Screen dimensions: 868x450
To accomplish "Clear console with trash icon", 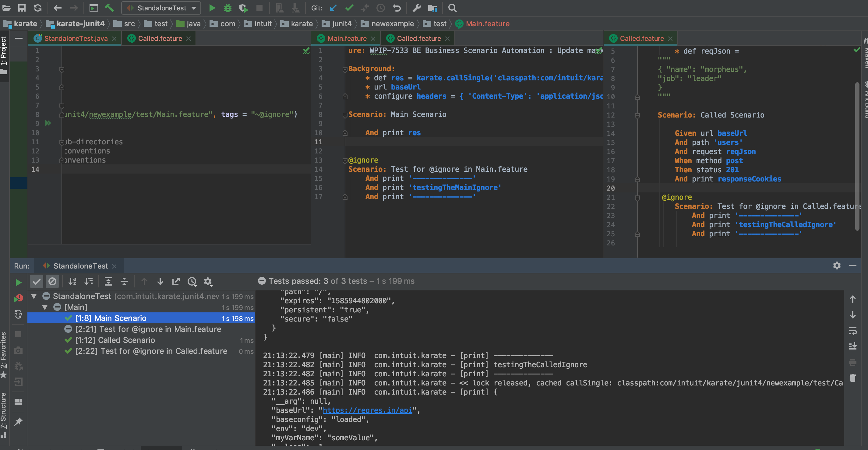I will pos(852,378).
